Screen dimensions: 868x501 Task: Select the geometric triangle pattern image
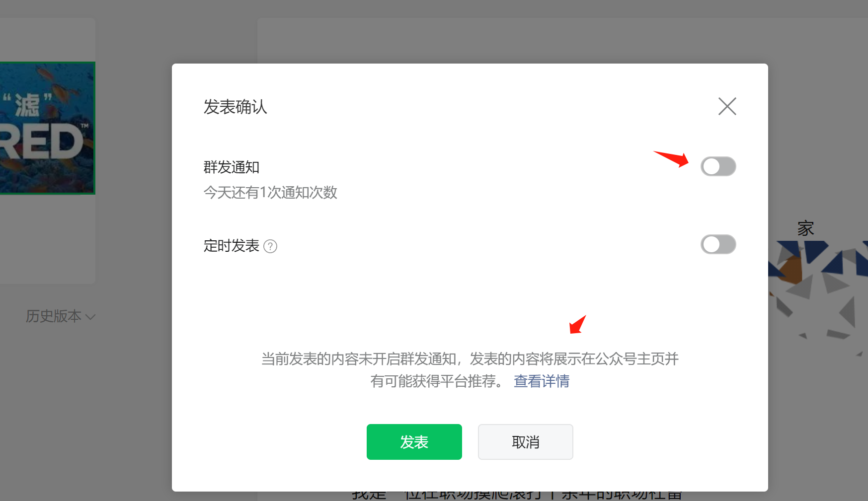(x=818, y=297)
